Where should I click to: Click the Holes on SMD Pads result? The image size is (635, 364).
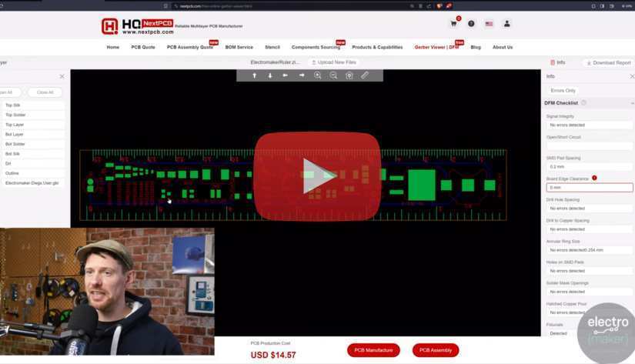point(590,271)
